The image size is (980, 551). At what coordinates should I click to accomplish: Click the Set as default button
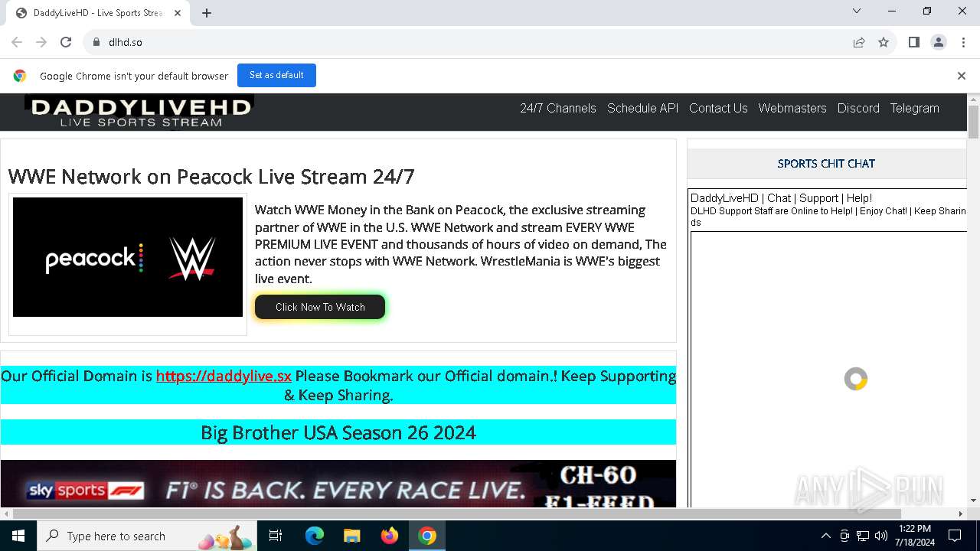(276, 75)
